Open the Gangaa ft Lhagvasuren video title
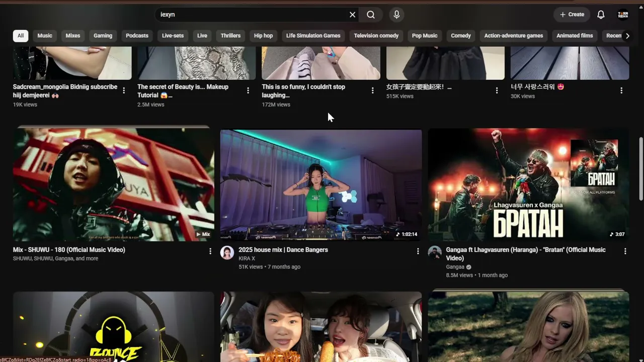Viewport: 644px width, 362px height. pos(526,254)
